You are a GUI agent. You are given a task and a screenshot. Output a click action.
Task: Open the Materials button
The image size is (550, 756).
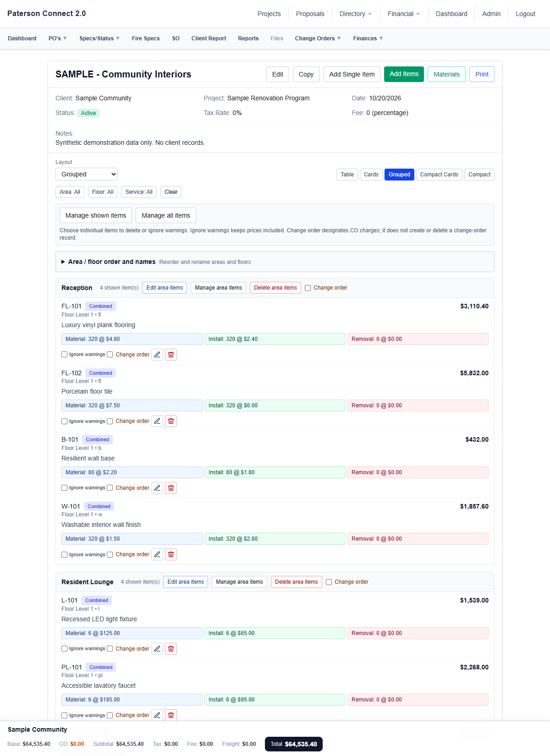[x=447, y=74]
